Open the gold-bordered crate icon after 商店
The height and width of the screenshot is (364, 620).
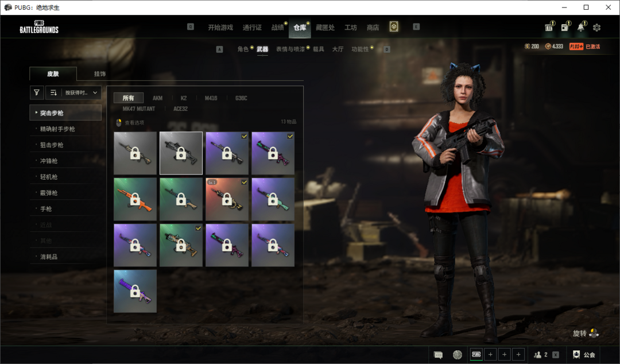tap(394, 26)
